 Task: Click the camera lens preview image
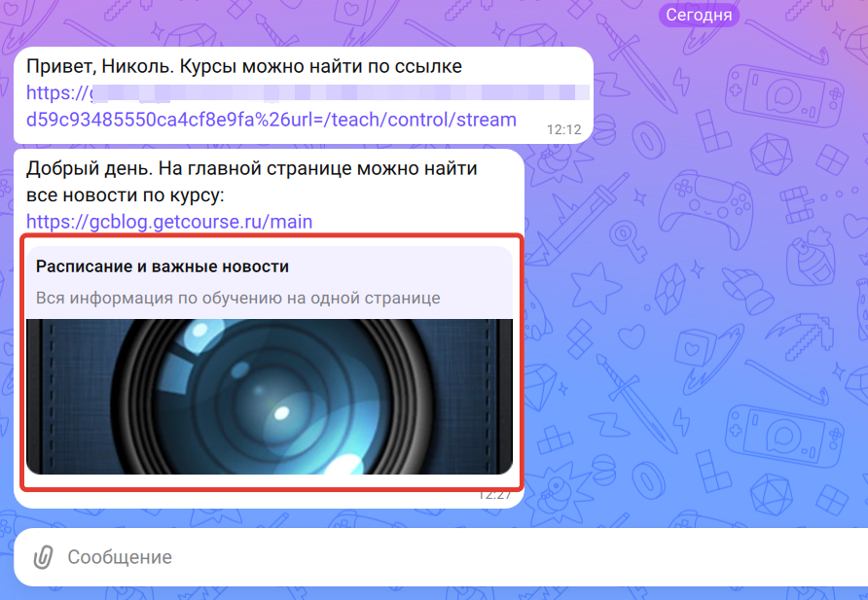click(270, 397)
